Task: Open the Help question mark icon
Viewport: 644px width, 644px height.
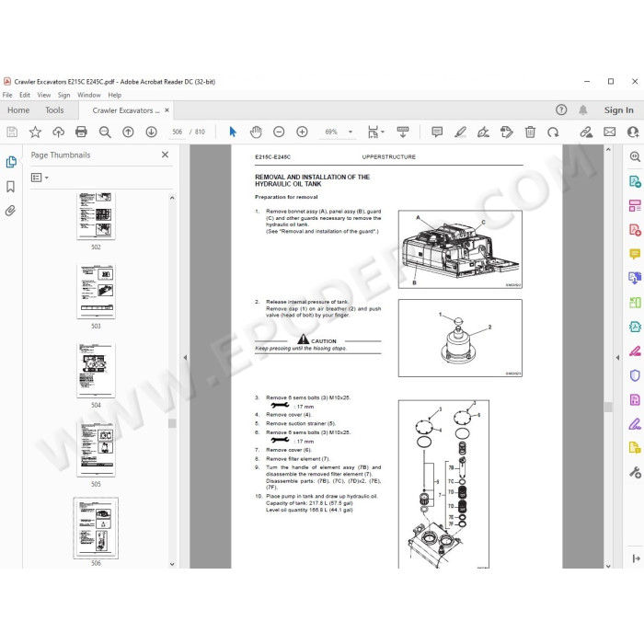Action: coord(561,110)
